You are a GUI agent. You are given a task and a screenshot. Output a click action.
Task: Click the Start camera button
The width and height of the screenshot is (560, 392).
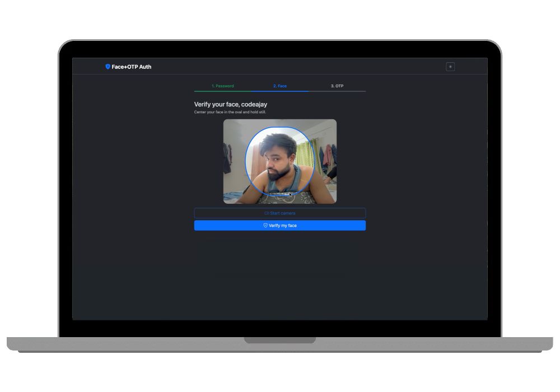pos(279,213)
